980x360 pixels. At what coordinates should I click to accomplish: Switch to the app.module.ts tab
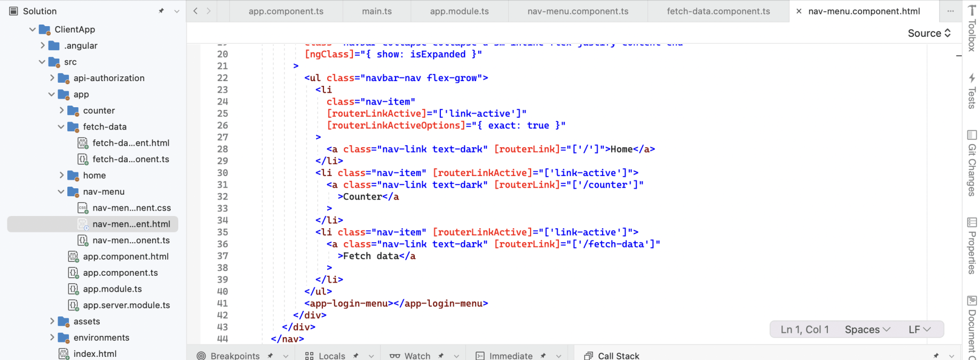point(459,11)
